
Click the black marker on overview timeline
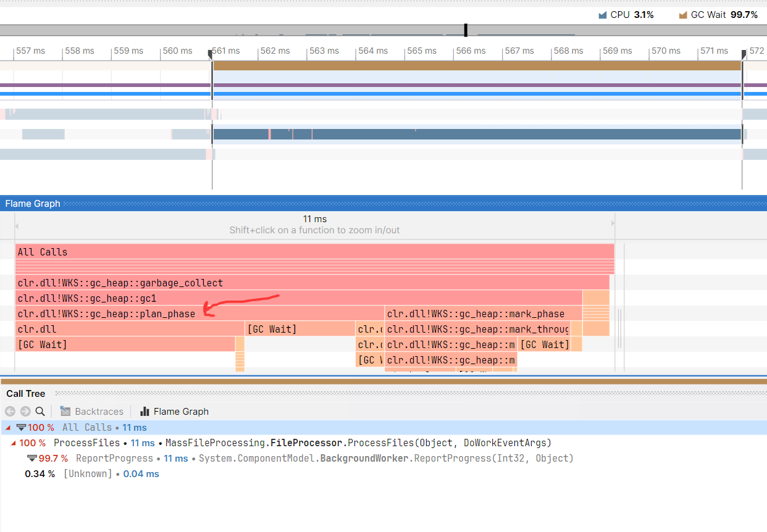click(x=466, y=30)
